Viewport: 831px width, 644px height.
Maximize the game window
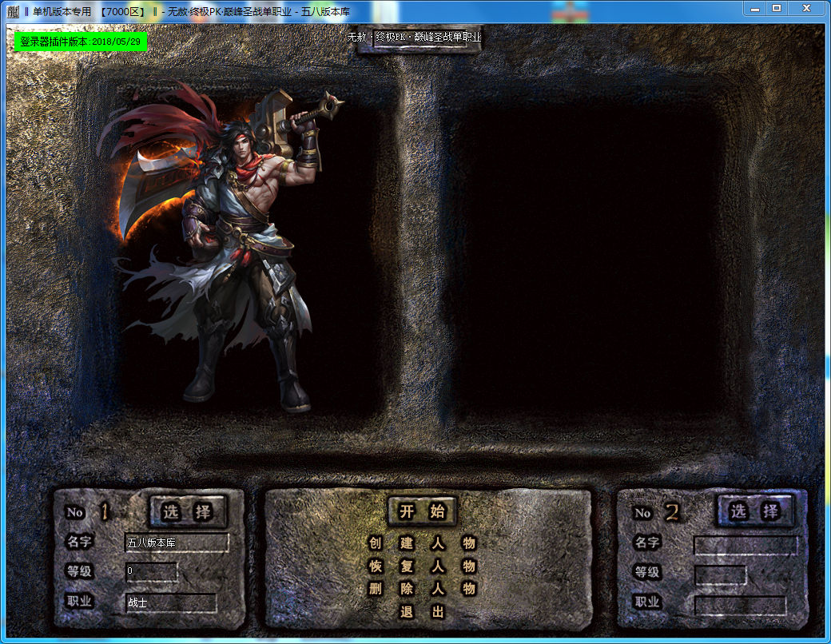pos(777,9)
